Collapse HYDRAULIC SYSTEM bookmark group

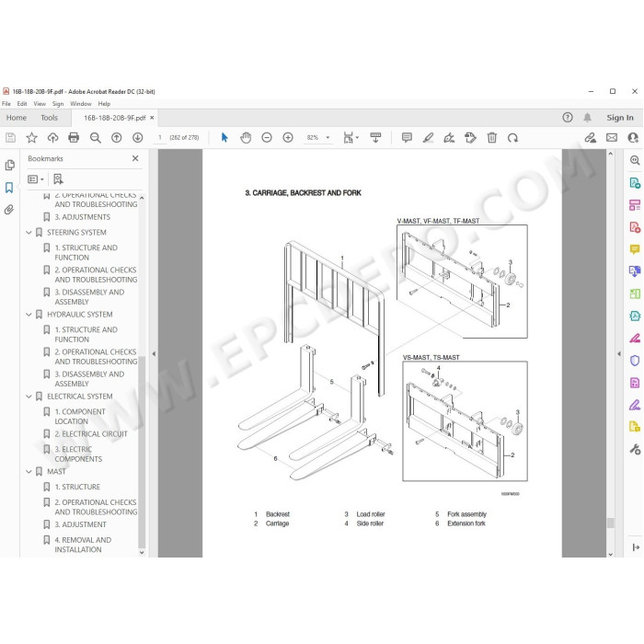[x=29, y=315]
